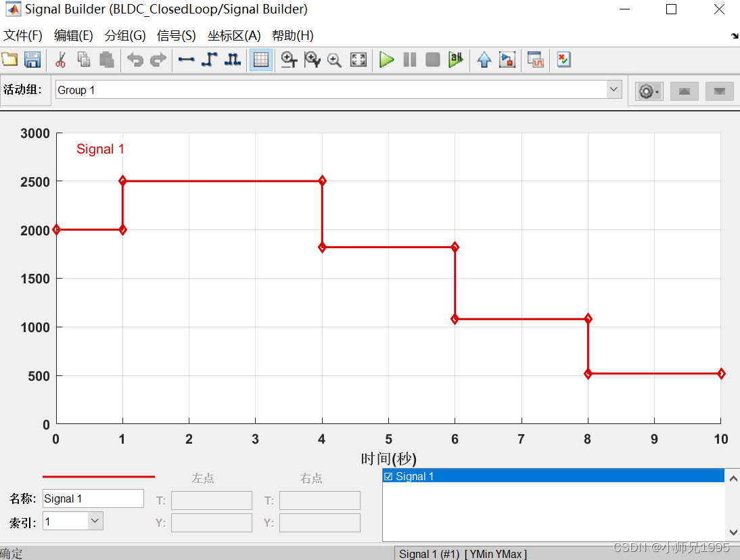Start the simulation with green play
Screen dimensions: 740x560
pyautogui.click(x=386, y=60)
